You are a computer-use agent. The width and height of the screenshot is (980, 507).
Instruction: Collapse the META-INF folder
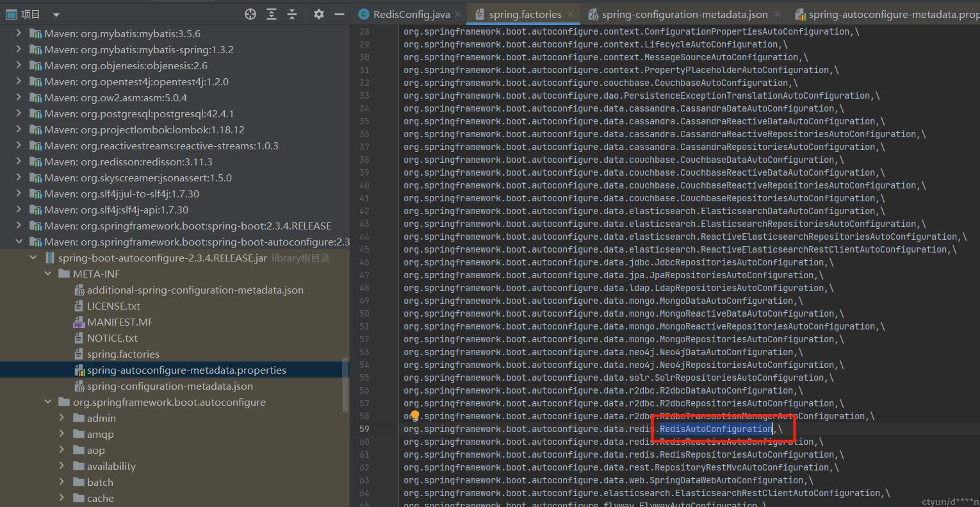tap(48, 274)
